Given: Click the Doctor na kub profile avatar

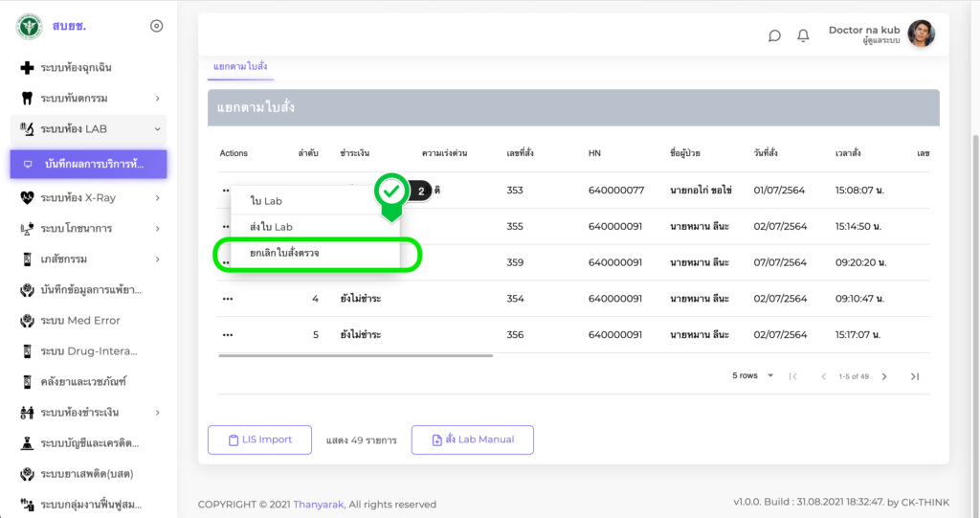Looking at the screenshot, I should (921, 34).
